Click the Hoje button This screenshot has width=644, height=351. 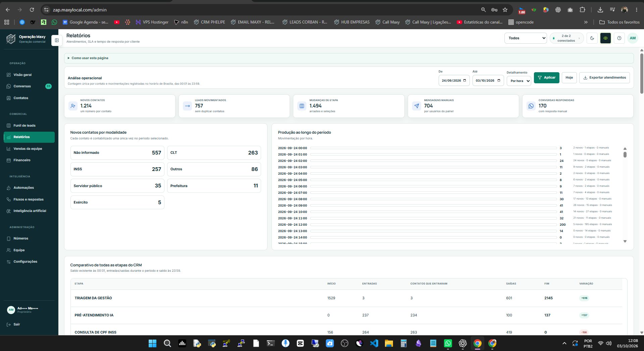569,78
